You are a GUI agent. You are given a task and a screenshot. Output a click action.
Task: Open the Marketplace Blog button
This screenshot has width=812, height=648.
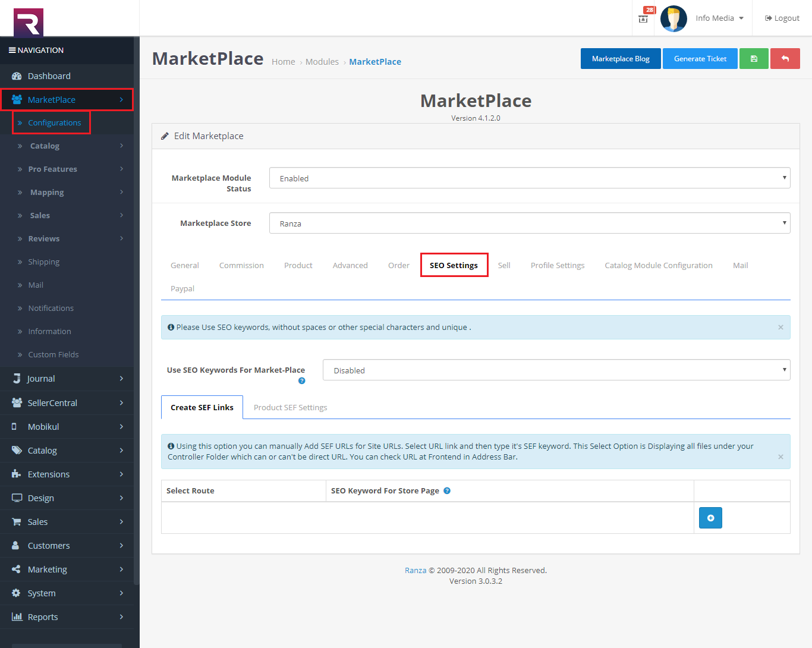point(621,59)
